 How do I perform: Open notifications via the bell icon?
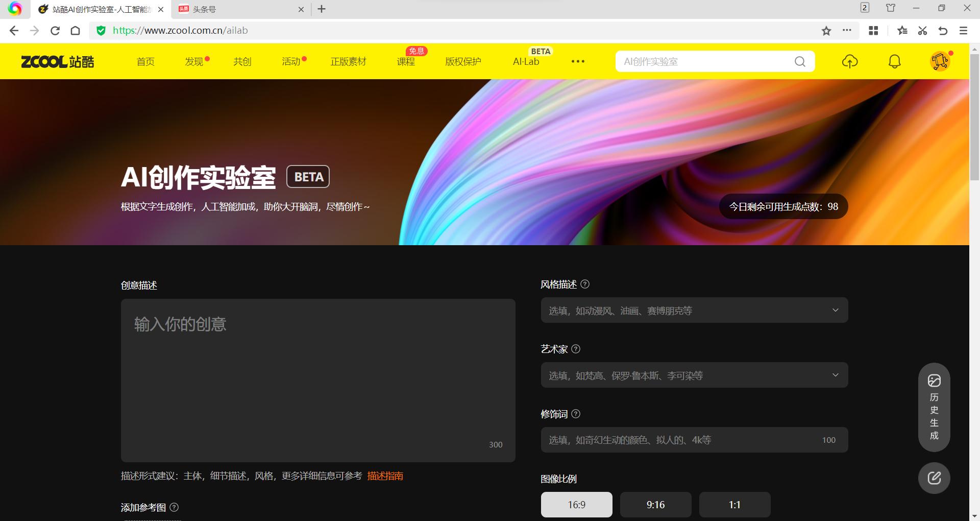tap(894, 61)
